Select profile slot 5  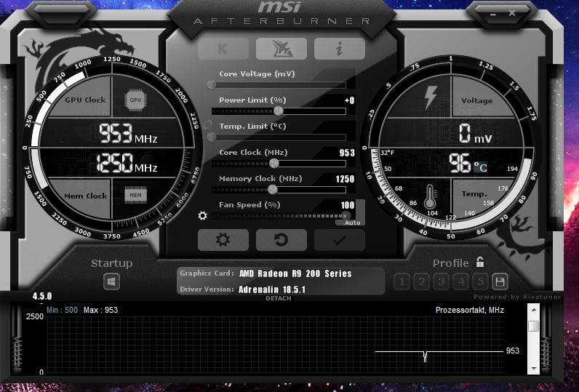click(480, 281)
